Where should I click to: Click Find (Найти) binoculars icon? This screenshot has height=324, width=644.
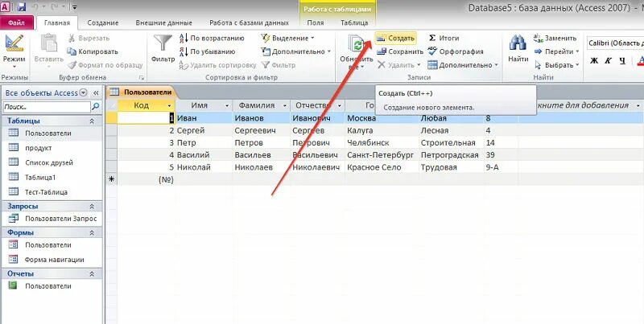(x=518, y=43)
